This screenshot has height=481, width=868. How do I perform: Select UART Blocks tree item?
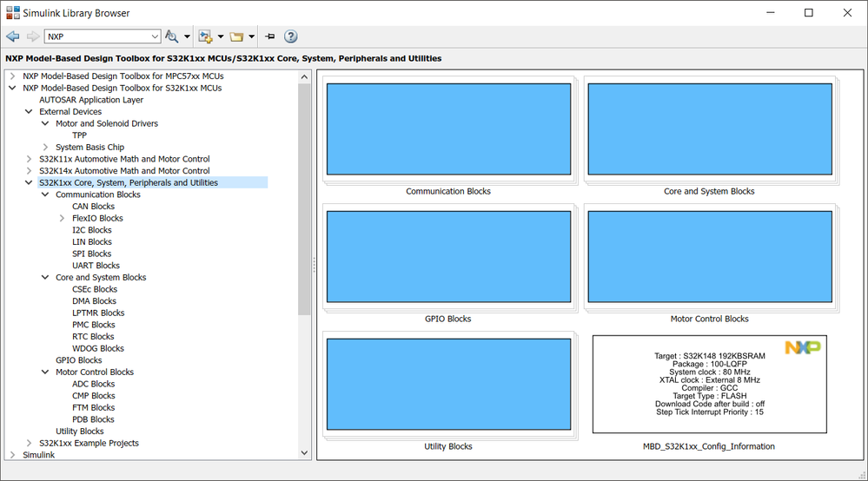[x=96, y=266]
